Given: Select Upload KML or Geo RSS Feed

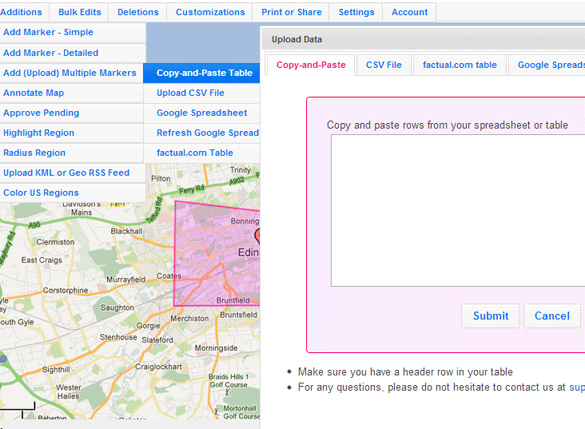Looking at the screenshot, I should [72, 173].
